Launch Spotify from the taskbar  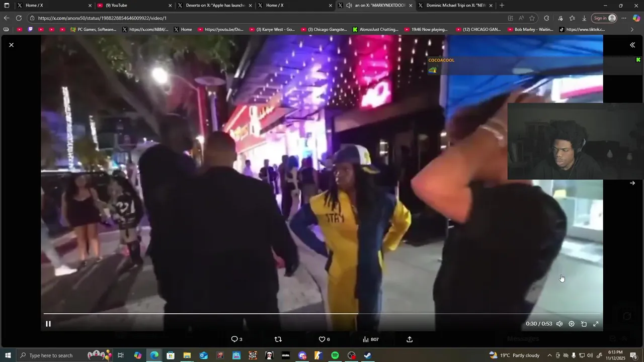click(x=335, y=355)
